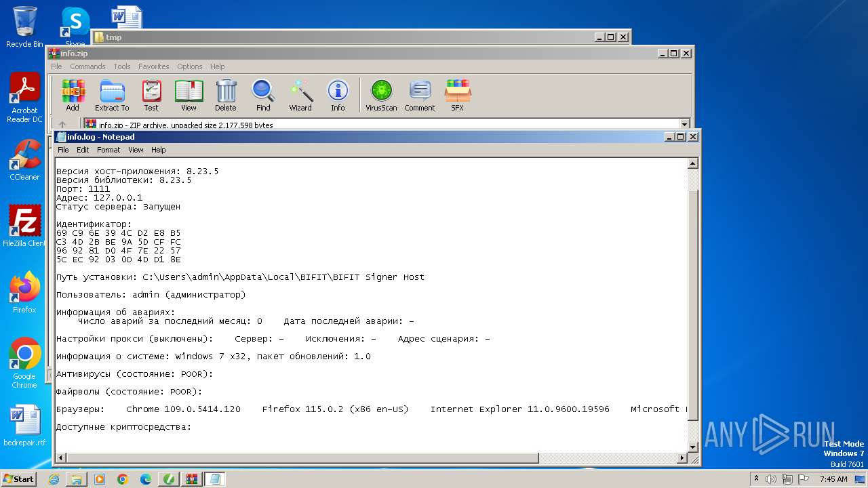Click the SFX icon in WinRAR toolbar
The image size is (868, 488).
tap(458, 95)
